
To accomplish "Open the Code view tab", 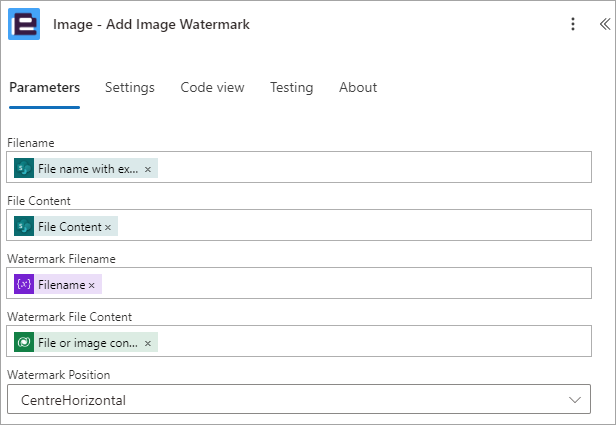I will pos(212,87).
